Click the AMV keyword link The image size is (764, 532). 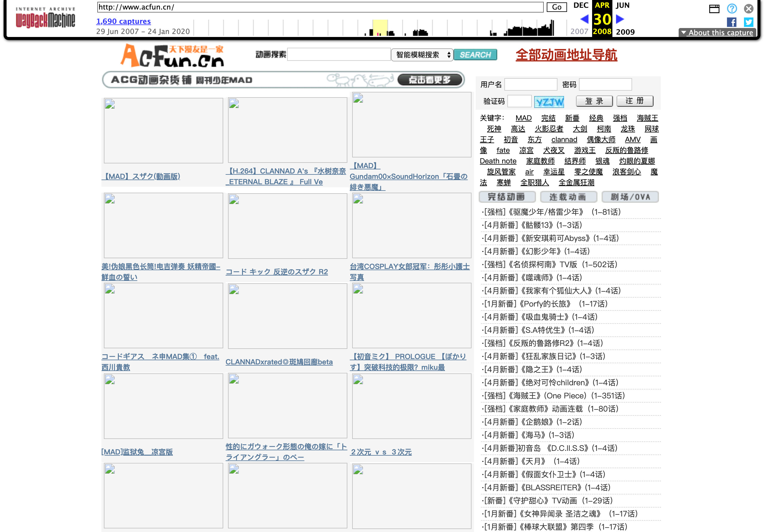pyautogui.click(x=633, y=140)
